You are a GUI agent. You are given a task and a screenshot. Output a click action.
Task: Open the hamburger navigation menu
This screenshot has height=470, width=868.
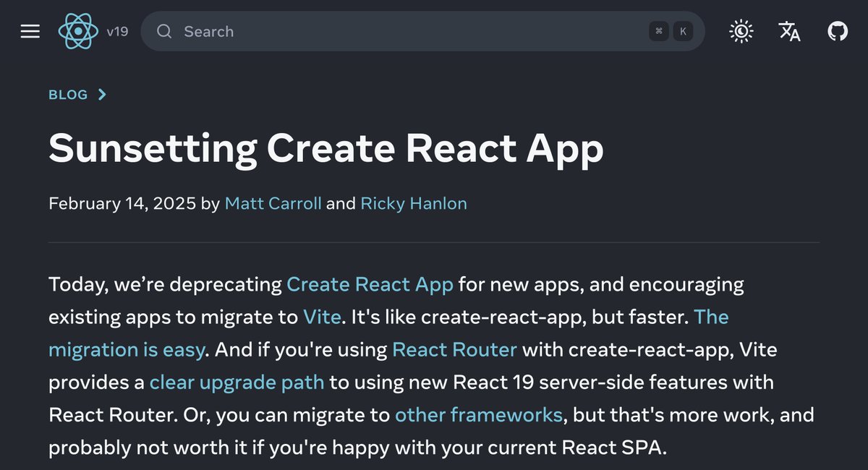click(x=30, y=31)
